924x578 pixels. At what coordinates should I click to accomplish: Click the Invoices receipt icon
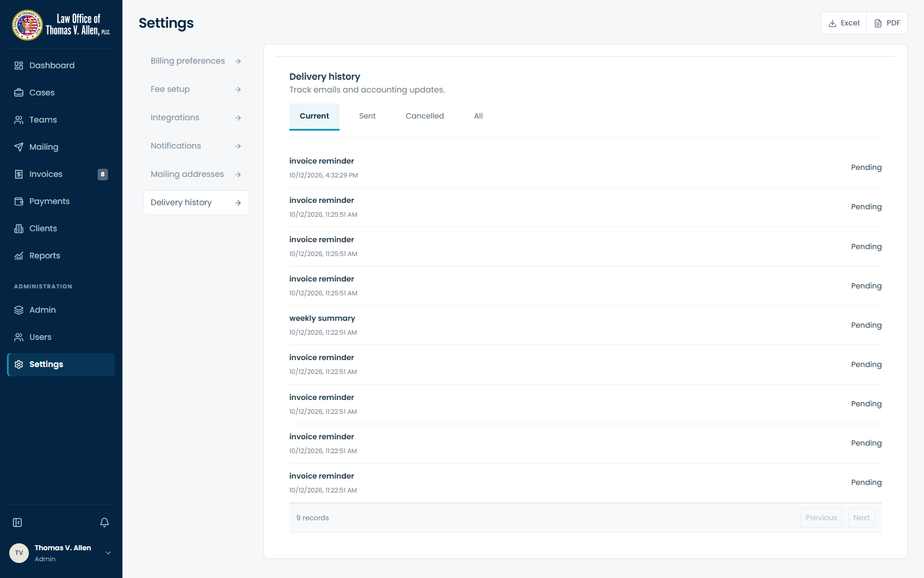[x=18, y=174]
